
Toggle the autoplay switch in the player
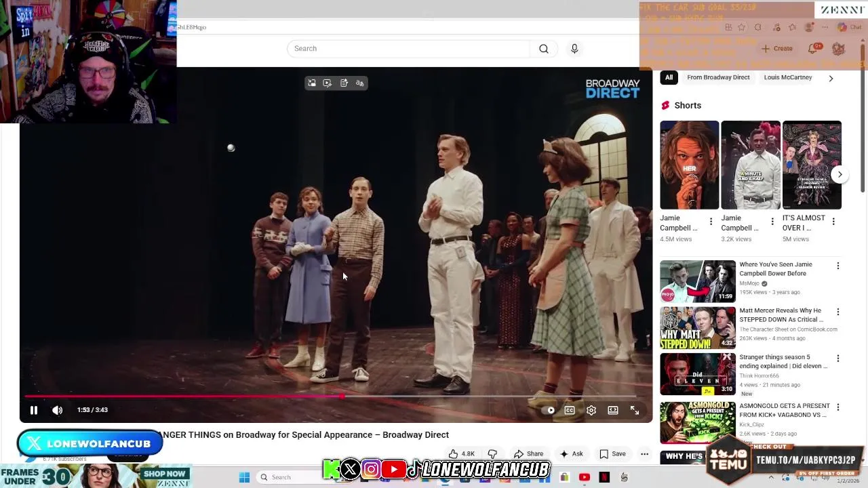pyautogui.click(x=549, y=410)
